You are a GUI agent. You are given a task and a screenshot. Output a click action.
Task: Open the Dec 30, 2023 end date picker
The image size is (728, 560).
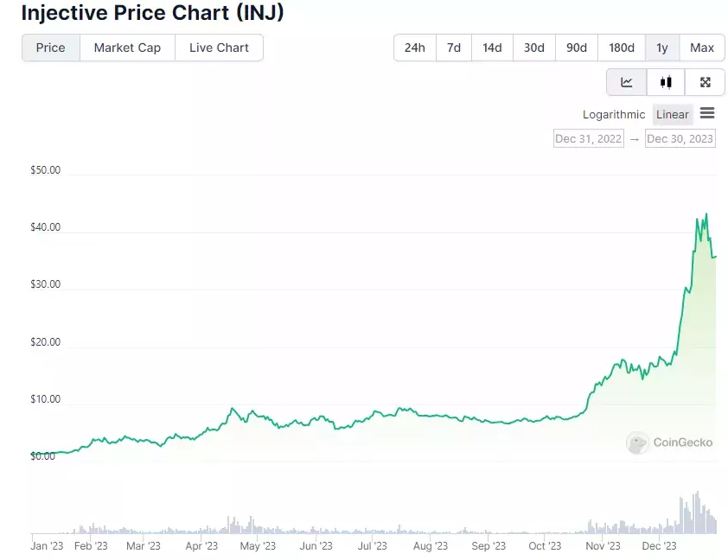tap(680, 139)
